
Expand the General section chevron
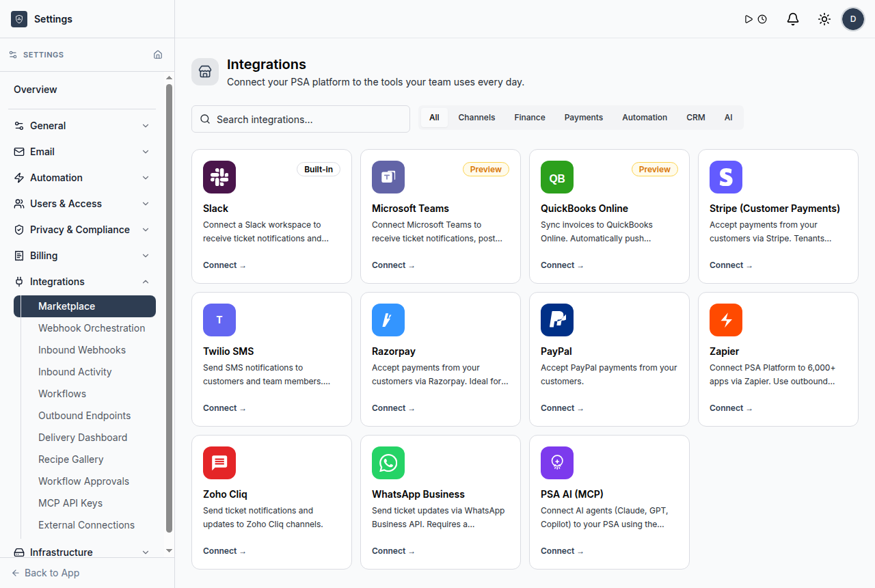coord(146,126)
